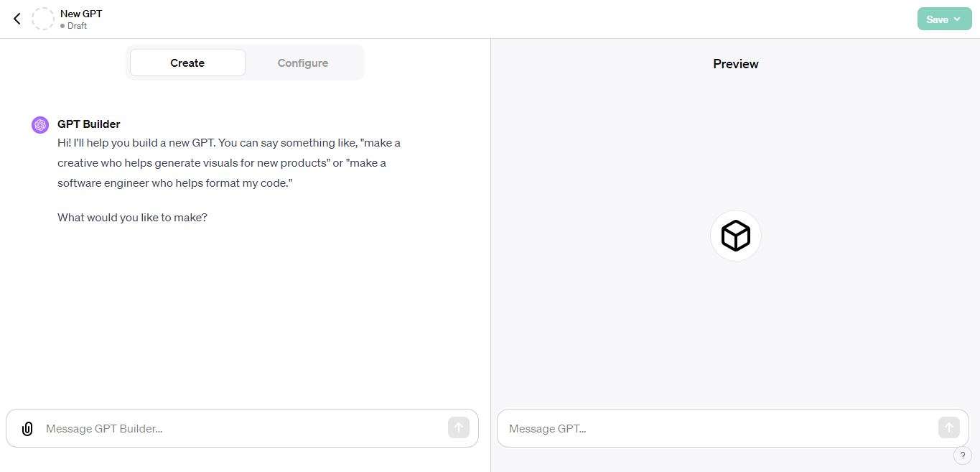Click the New GPT title
The width and height of the screenshot is (980, 472).
point(81,13)
